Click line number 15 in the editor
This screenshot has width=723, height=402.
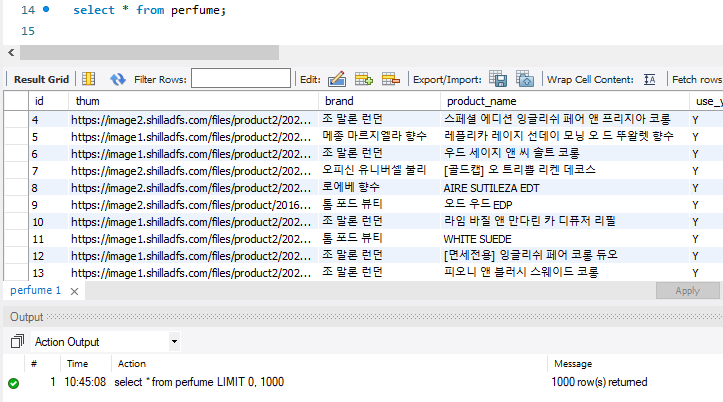point(28,31)
